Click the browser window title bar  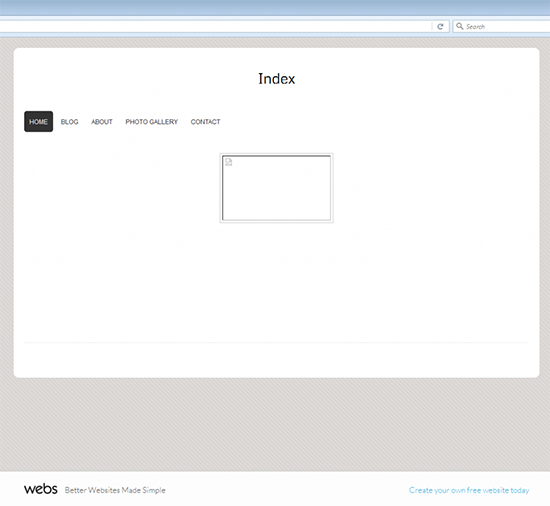(x=275, y=8)
